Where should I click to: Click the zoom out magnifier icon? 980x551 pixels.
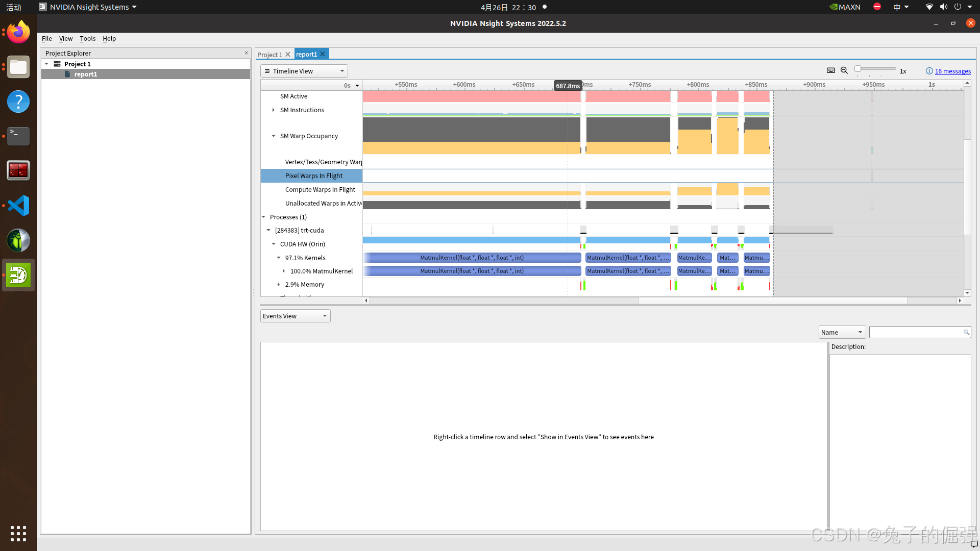click(844, 70)
